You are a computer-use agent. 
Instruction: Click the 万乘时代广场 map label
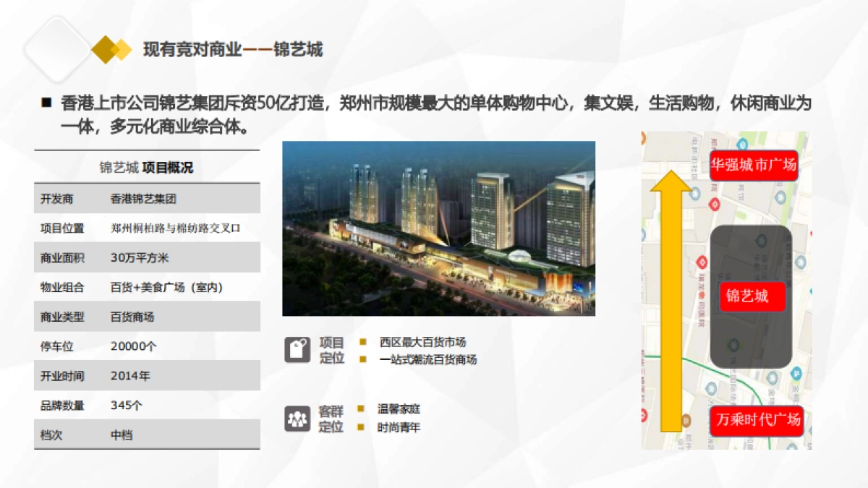point(757,422)
